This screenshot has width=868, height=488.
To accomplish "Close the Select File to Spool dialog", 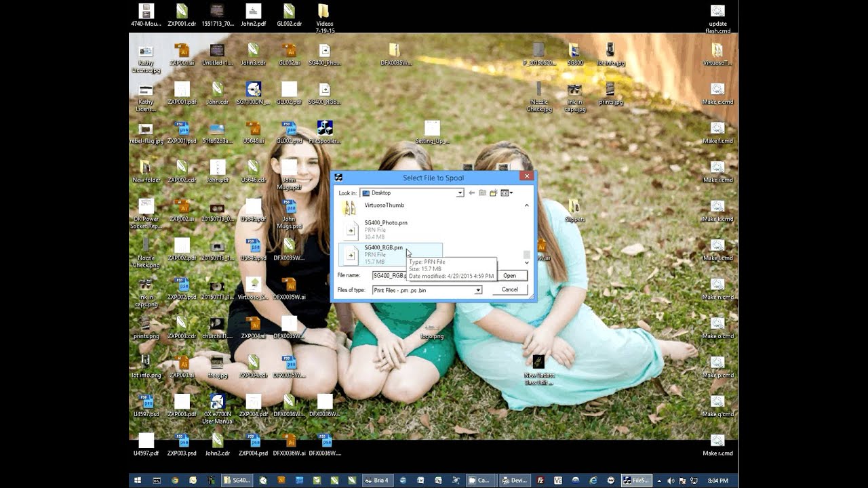I will [526, 176].
